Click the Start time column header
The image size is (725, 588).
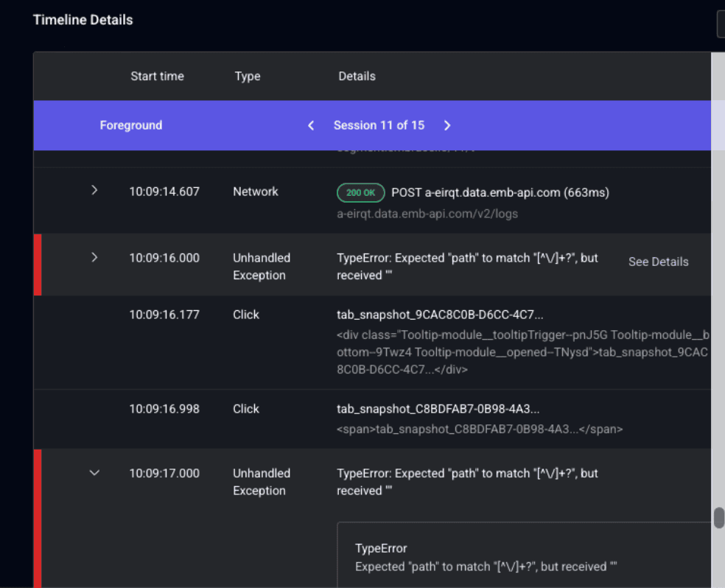click(157, 76)
